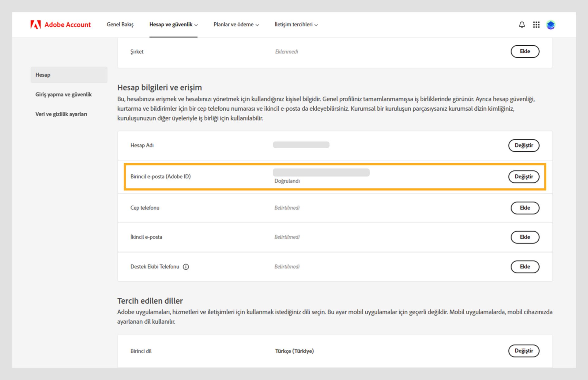588x380 pixels.
Task: Expand the İletişim tercihleri dropdown
Action: [x=296, y=25]
